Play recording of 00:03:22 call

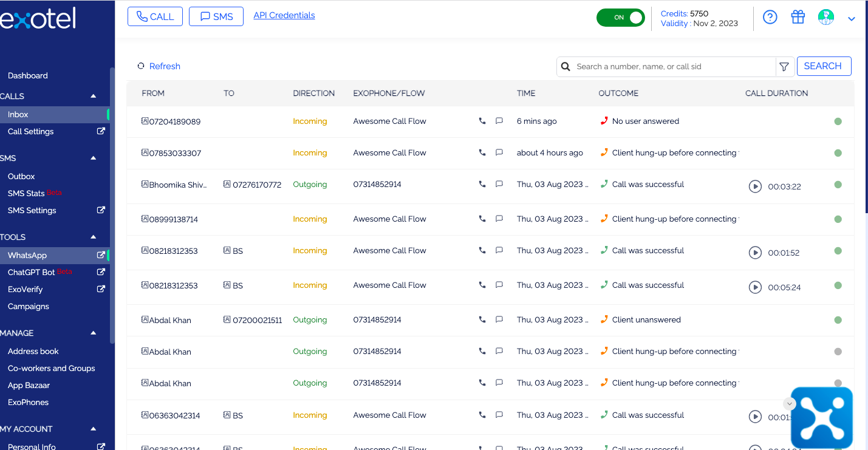(x=755, y=186)
